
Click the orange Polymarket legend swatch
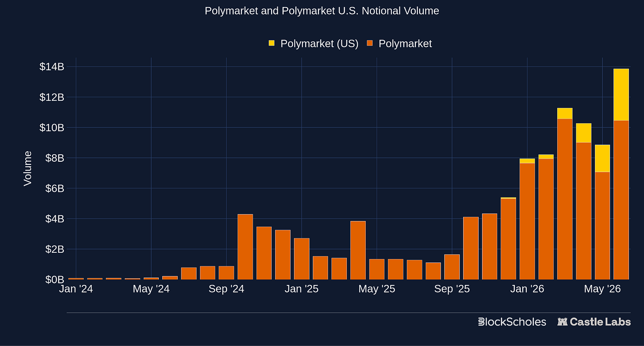[370, 43]
